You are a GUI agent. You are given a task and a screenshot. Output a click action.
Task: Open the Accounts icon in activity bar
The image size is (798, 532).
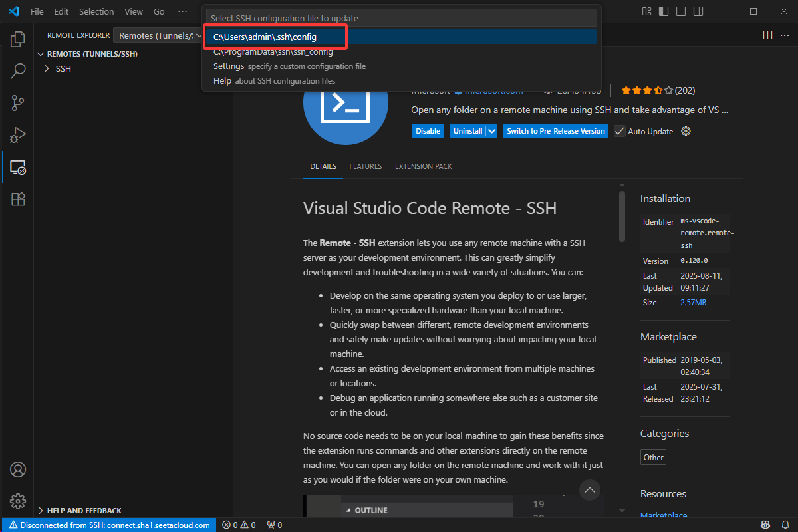pyautogui.click(x=18, y=469)
